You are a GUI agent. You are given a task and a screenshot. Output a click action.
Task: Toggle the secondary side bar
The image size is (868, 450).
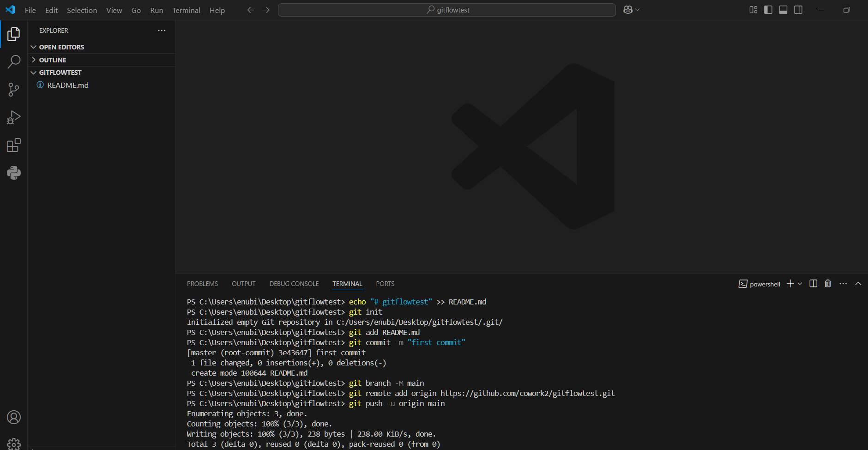click(798, 10)
